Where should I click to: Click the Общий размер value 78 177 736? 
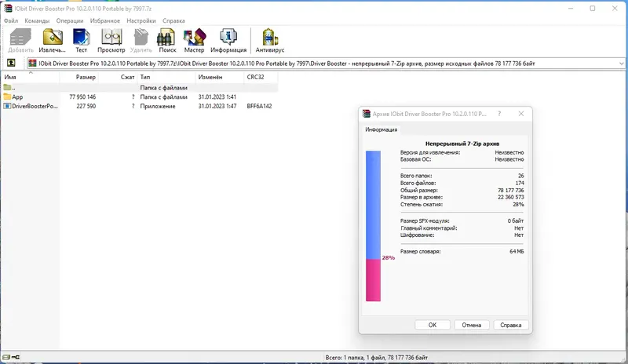pos(511,190)
